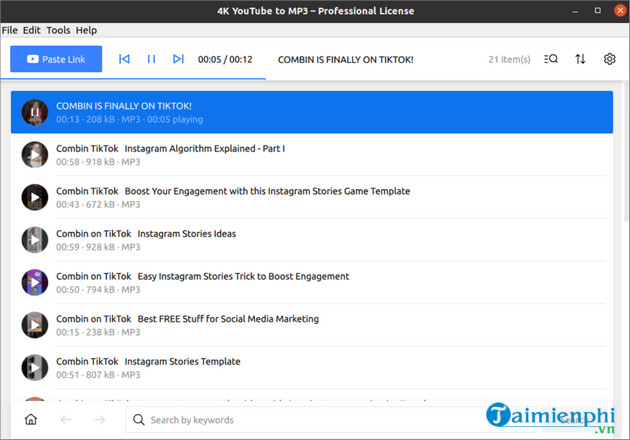Click the vertical scrollbar of the track list
Viewport: 630px width, 440px height.
click(626, 151)
